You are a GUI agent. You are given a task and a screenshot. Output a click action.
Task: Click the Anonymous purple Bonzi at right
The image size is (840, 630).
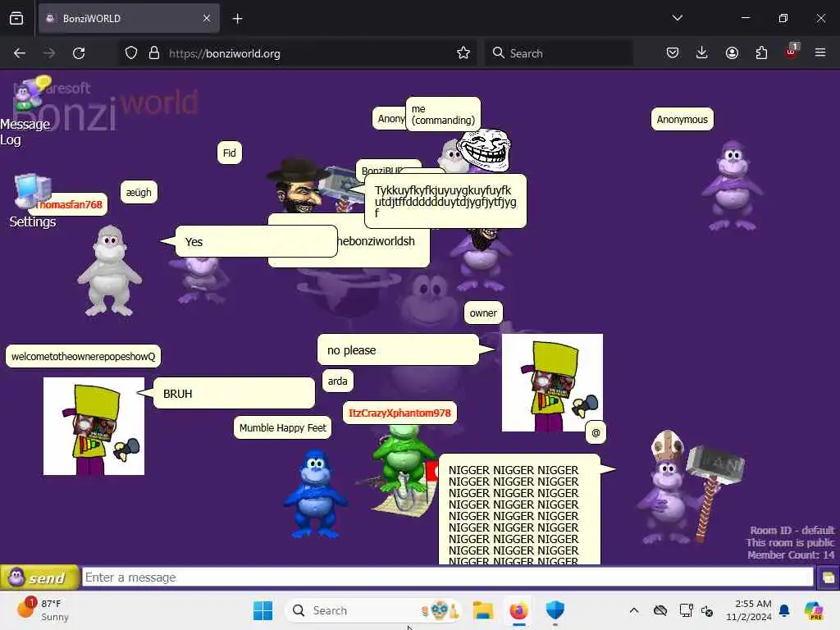coord(733,185)
